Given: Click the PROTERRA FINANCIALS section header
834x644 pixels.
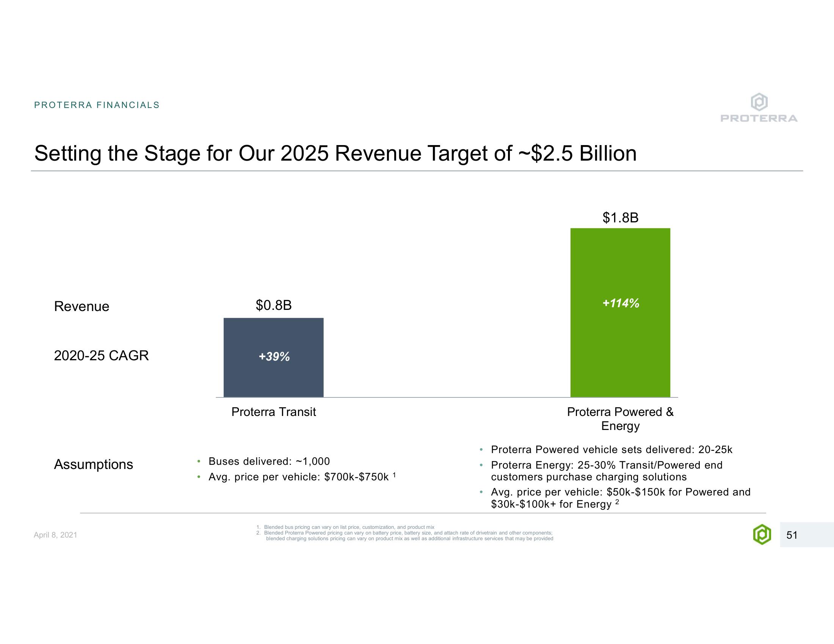Looking at the screenshot, I should tap(97, 105).
